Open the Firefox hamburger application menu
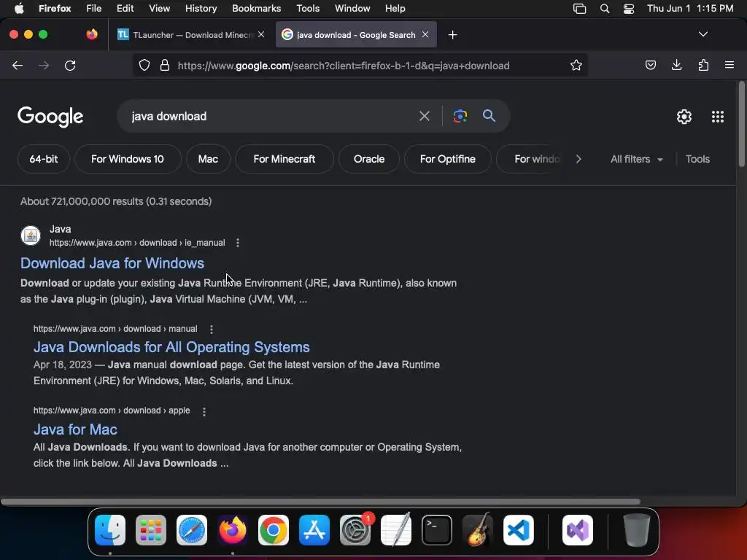 [729, 65]
